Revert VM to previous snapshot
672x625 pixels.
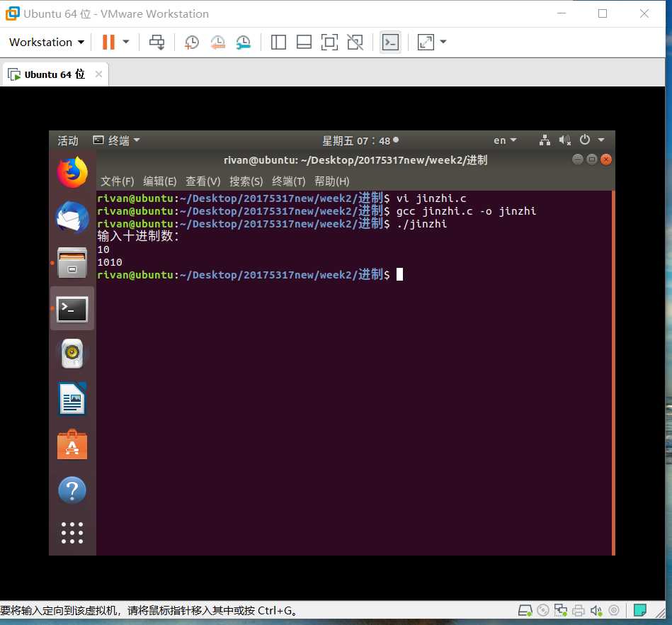pyautogui.click(x=217, y=42)
